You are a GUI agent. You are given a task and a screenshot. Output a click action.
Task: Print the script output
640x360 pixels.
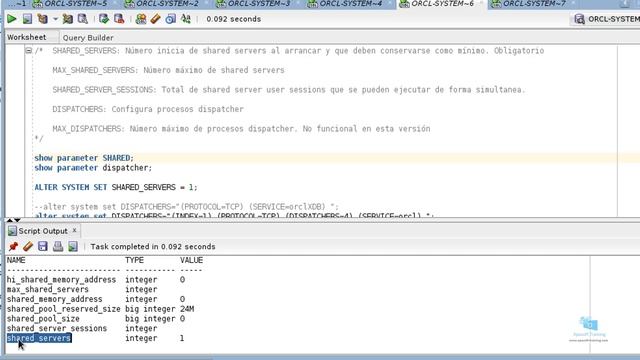(58, 246)
